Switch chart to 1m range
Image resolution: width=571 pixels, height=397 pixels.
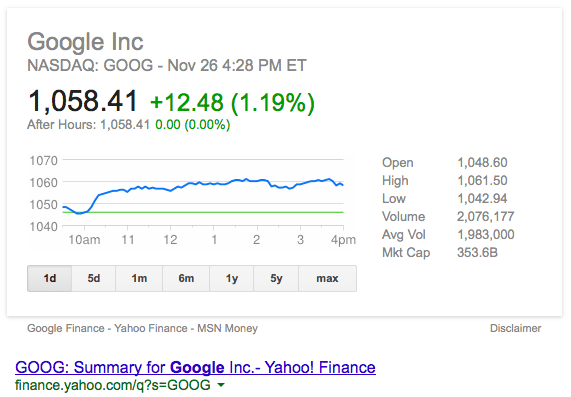[x=139, y=279]
